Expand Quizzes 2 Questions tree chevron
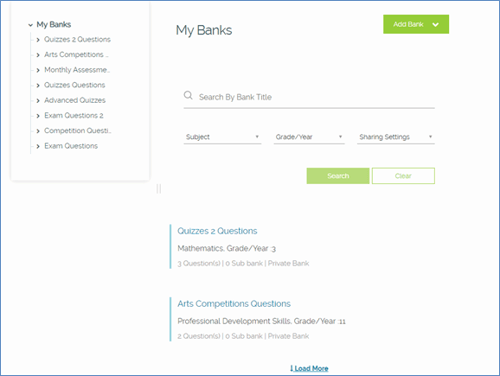Screen dimensions: 500x376 (38, 40)
